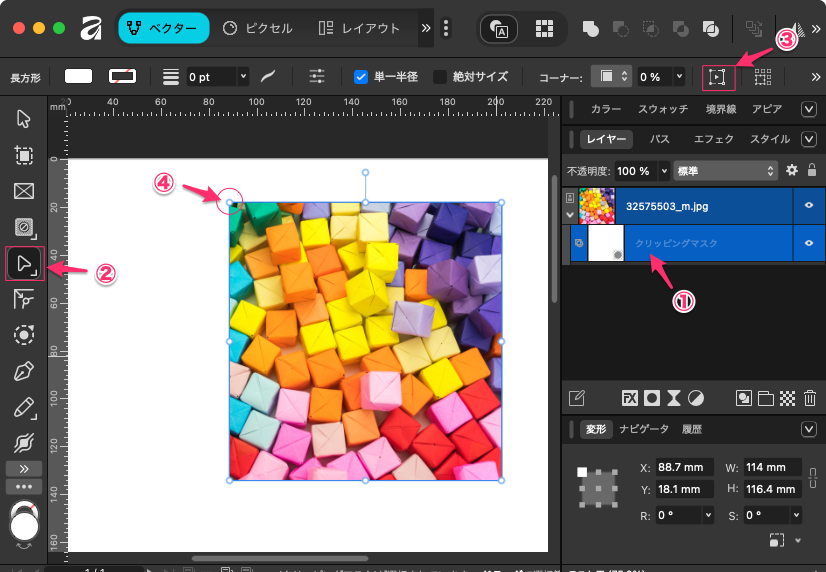826x572 pixels.
Task: Select the Artboard tool
Action: (24, 155)
